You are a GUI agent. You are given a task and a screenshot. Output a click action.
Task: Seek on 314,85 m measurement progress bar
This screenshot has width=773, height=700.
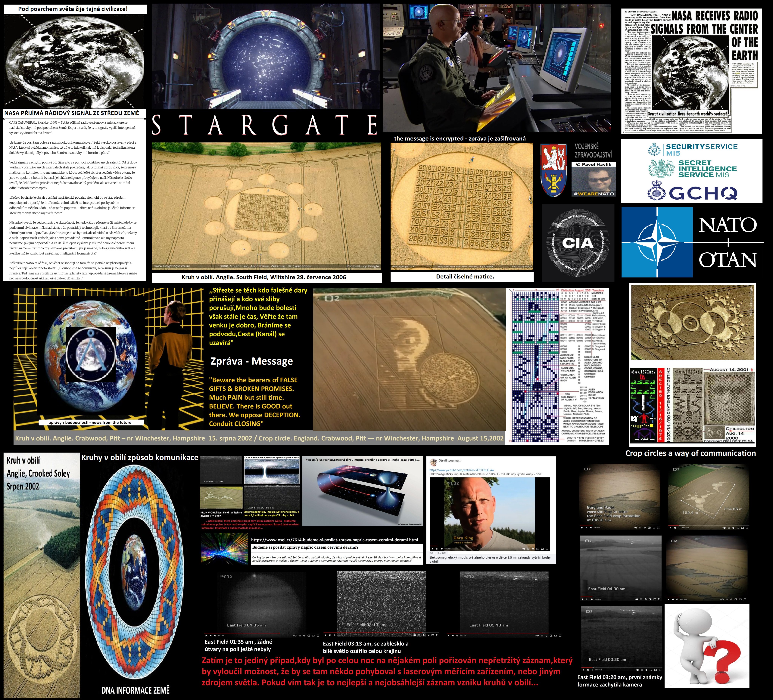[x=709, y=525]
